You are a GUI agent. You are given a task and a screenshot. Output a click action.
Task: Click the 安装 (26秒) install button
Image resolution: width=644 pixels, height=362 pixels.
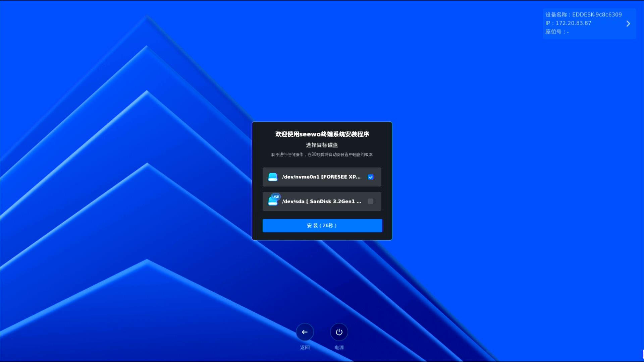click(x=322, y=226)
